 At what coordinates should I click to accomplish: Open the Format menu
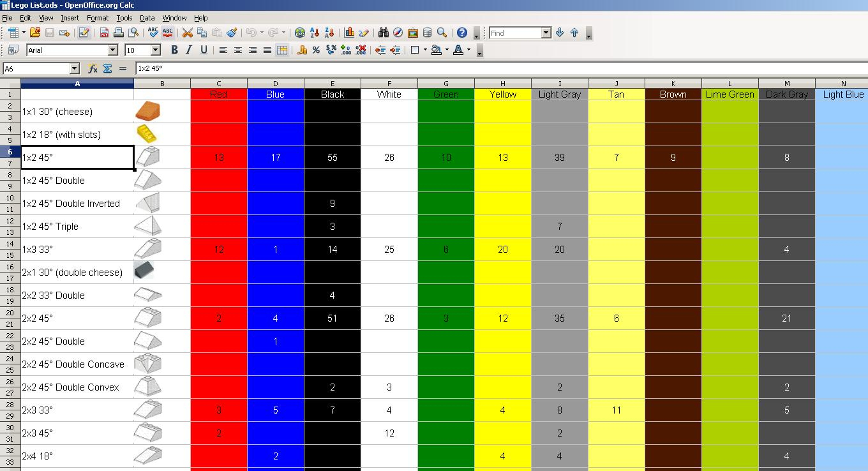tap(98, 18)
